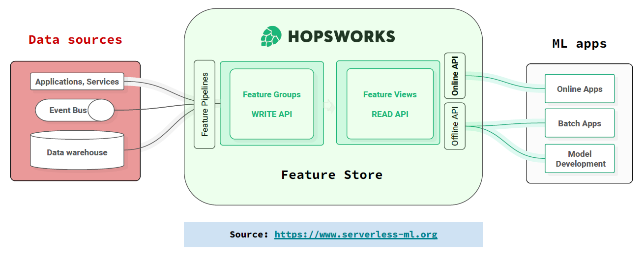Click the Event Bus element

(75, 110)
